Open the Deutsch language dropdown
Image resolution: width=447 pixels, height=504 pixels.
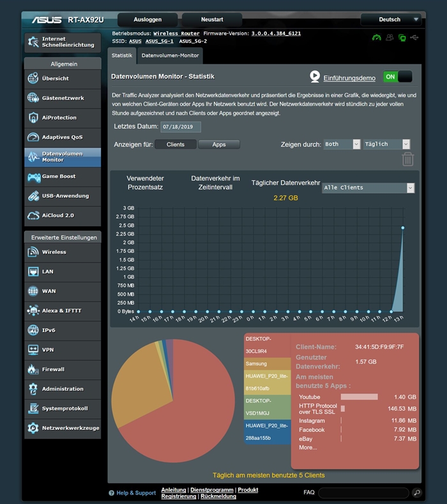391,20
